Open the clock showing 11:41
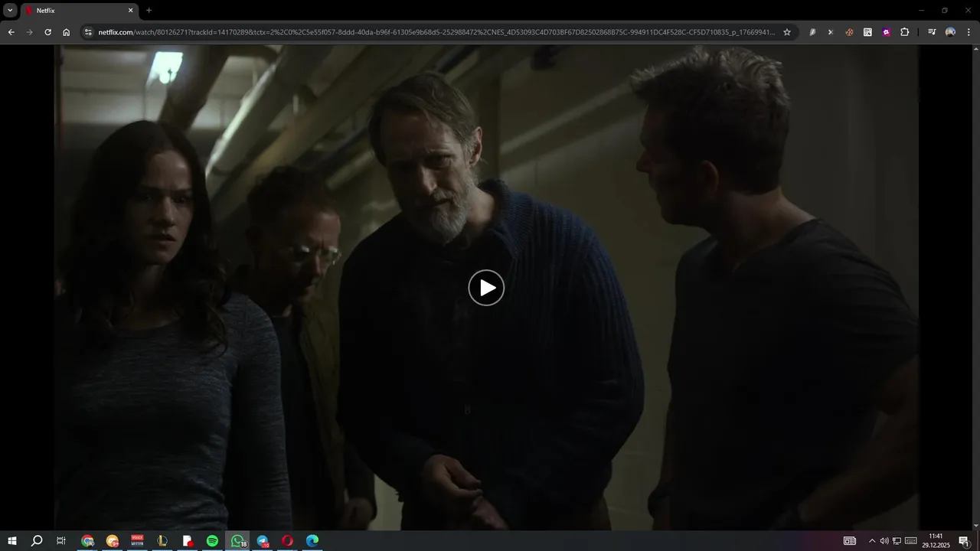 pyautogui.click(x=936, y=541)
